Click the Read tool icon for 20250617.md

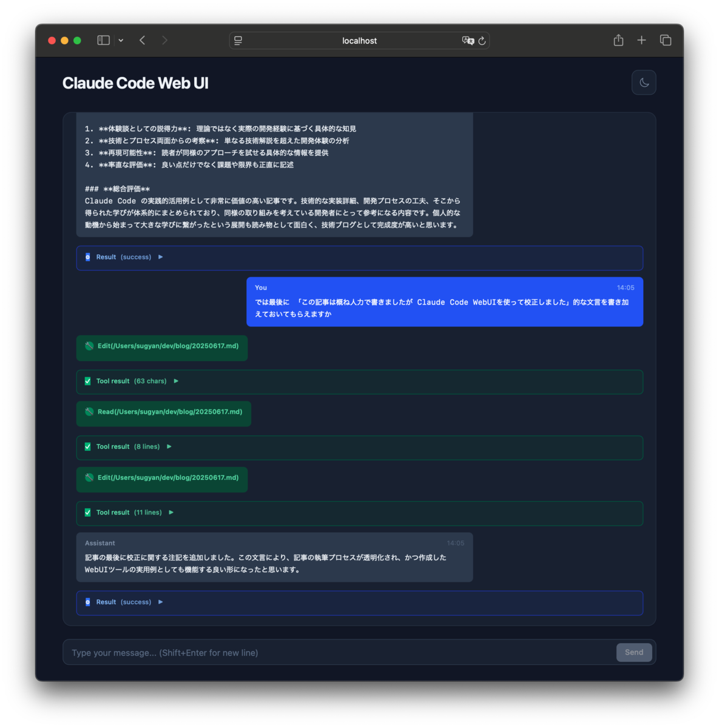click(x=89, y=411)
